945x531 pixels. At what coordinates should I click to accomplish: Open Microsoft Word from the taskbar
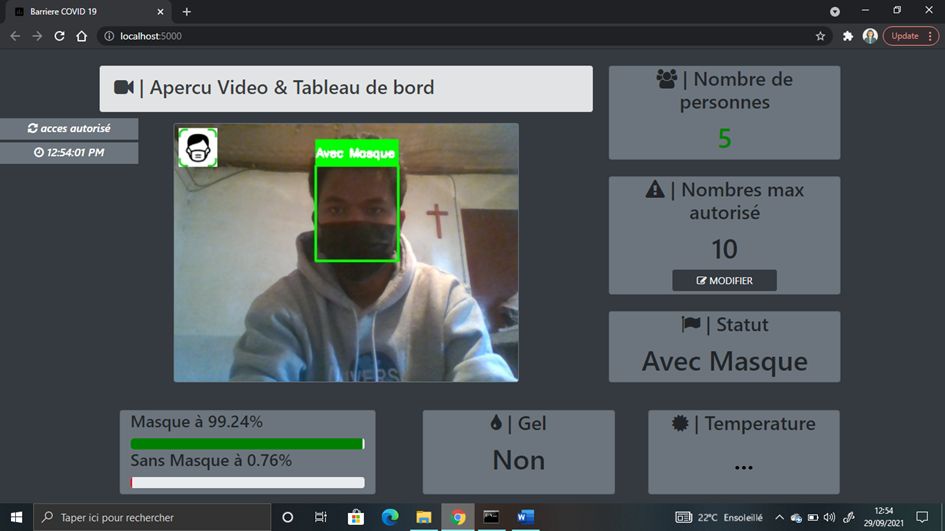(x=525, y=517)
